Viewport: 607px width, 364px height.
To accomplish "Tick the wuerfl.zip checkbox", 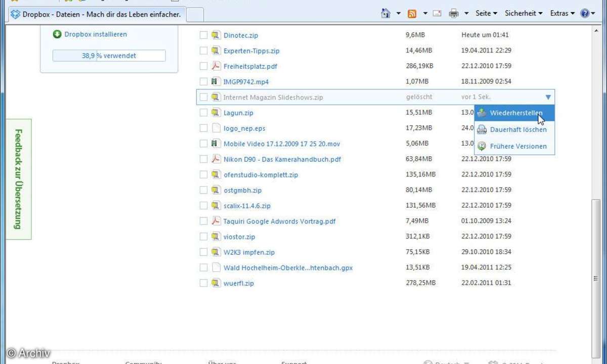I will [x=203, y=283].
